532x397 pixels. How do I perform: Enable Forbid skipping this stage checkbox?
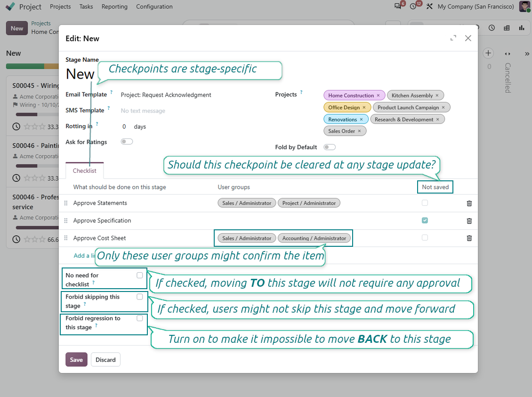point(139,297)
